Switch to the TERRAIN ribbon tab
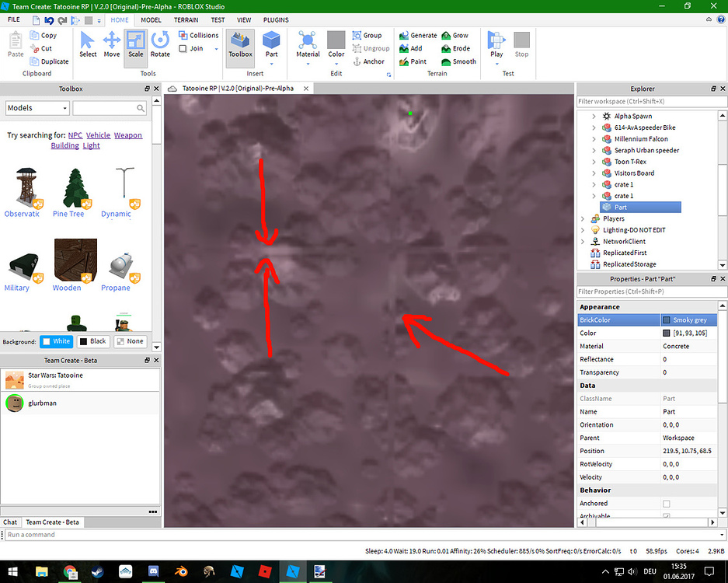The image size is (728, 583). pos(186,19)
